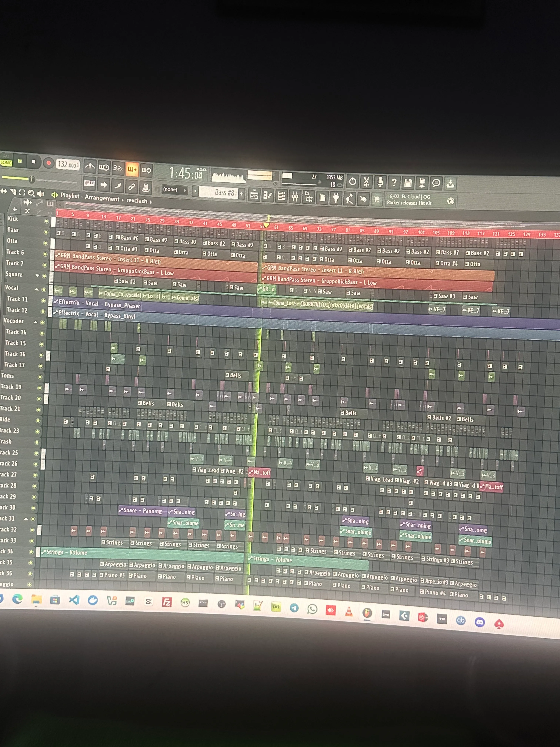Pause playback

point(20,161)
